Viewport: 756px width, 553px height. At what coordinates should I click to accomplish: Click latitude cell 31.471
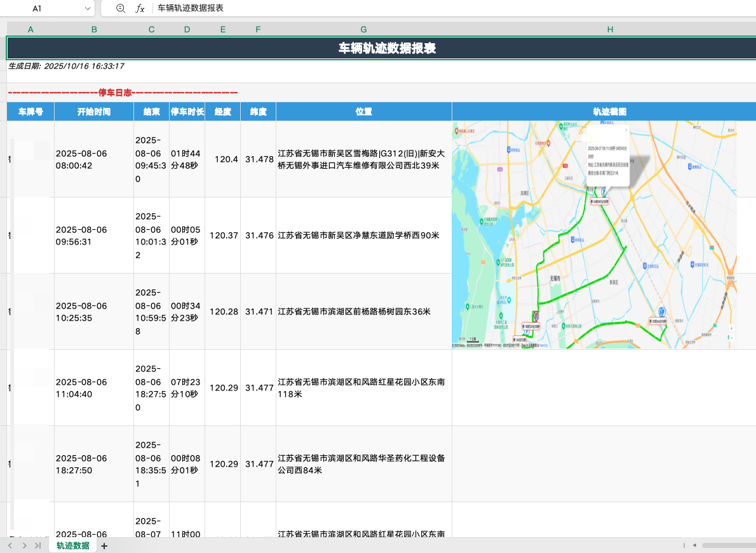click(258, 312)
